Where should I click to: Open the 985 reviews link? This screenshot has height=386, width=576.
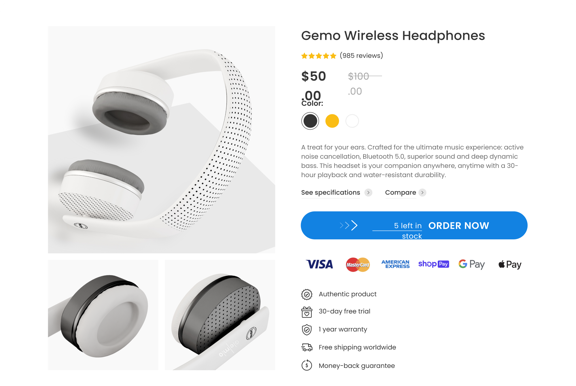(361, 55)
